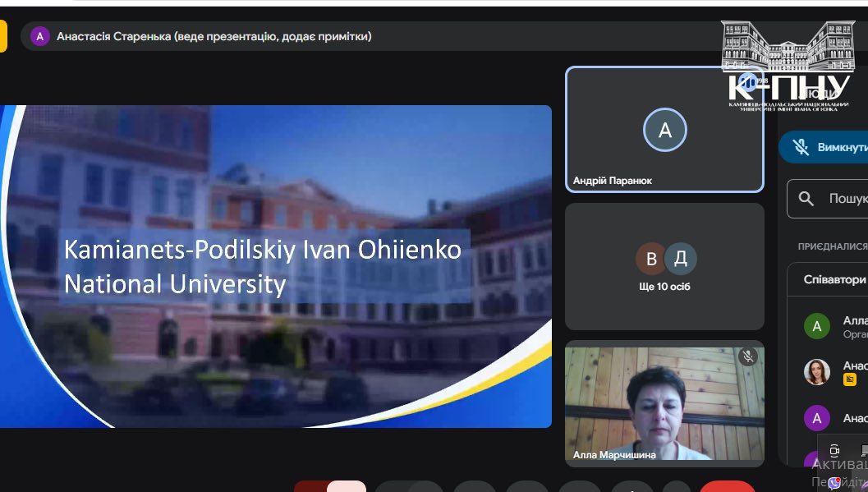
Task: Select the Алла Марчишина video tile
Action: pyautogui.click(x=664, y=402)
